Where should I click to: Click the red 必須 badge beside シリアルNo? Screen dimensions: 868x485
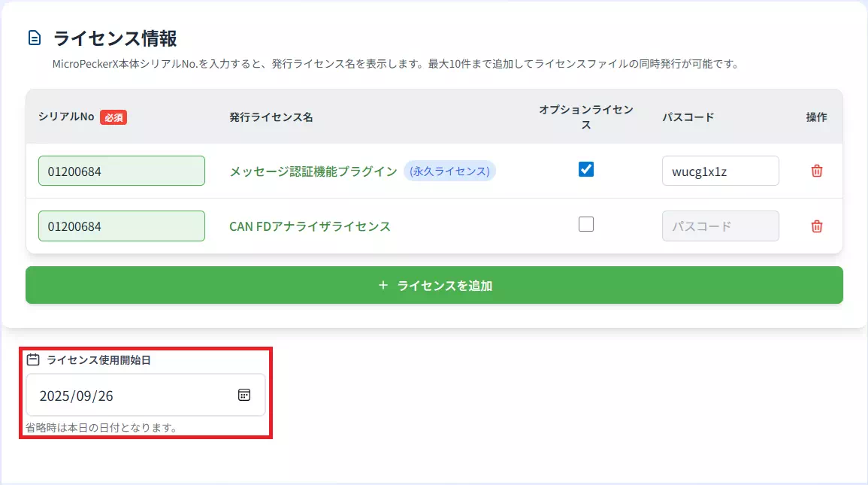[x=113, y=117]
